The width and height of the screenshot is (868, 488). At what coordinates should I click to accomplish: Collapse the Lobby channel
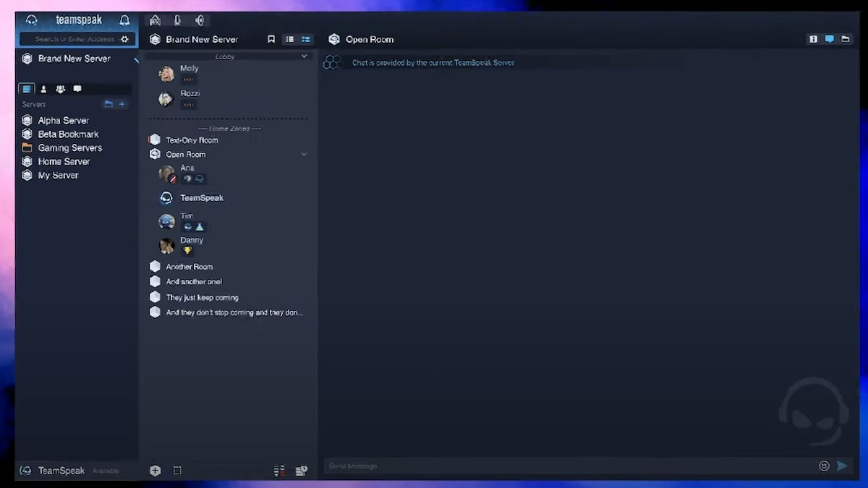point(304,56)
